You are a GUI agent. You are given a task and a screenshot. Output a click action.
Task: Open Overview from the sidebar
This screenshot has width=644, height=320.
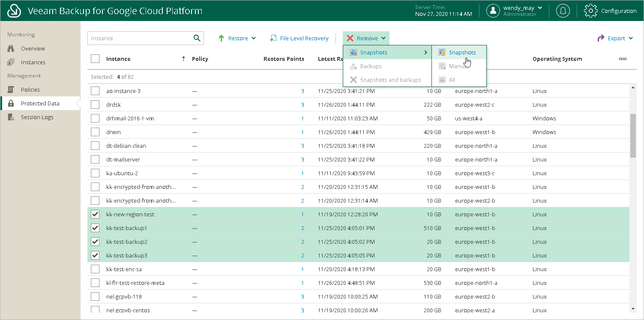[33, 48]
